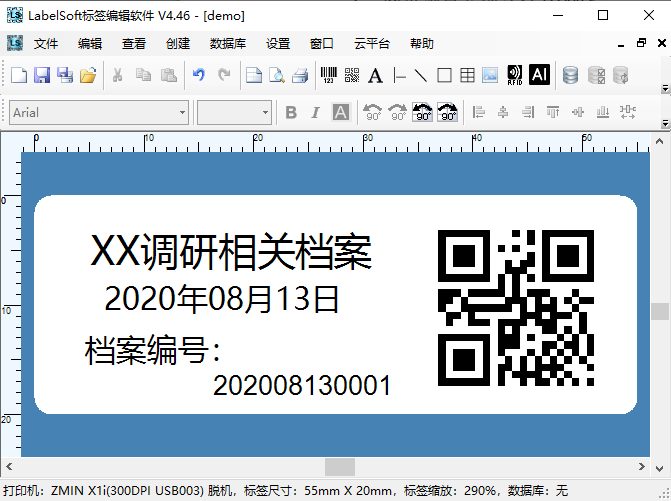Open the 文件 menu
The image size is (671, 501).
click(46, 44)
